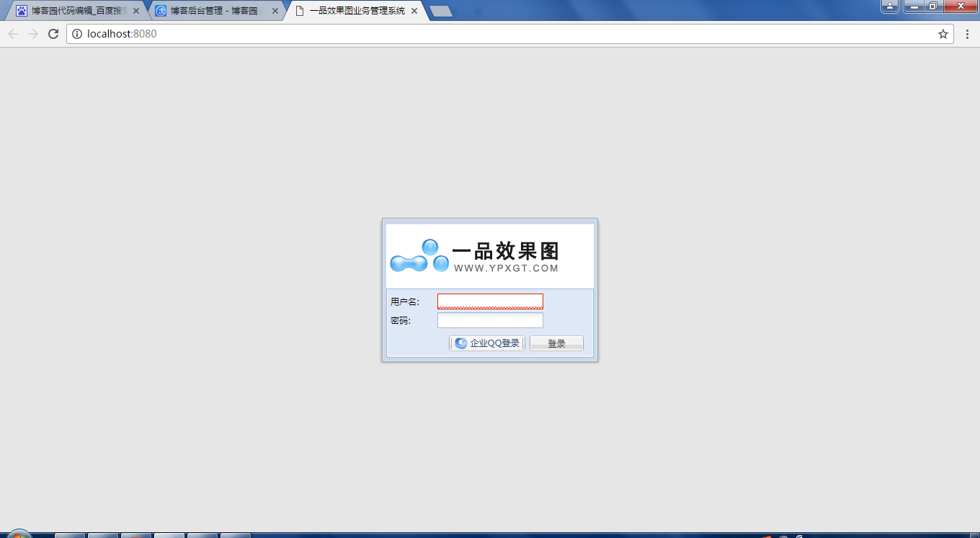Close the 博客园代码编辑 tab
This screenshot has height=538, width=980.
tap(136, 11)
